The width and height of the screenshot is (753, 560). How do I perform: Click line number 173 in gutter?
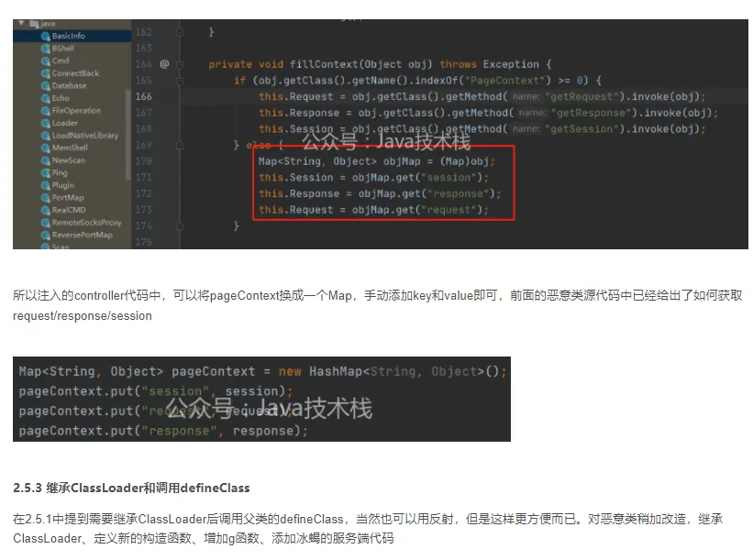click(144, 210)
